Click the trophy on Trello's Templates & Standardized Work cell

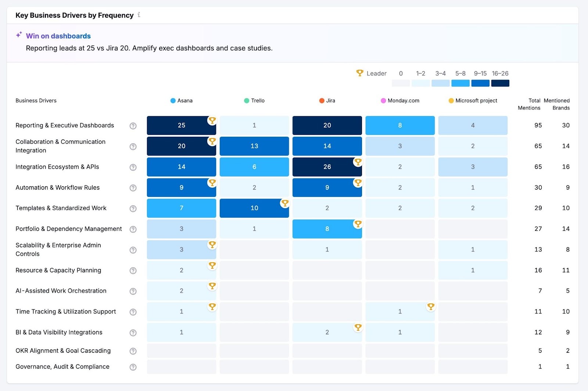pos(285,202)
